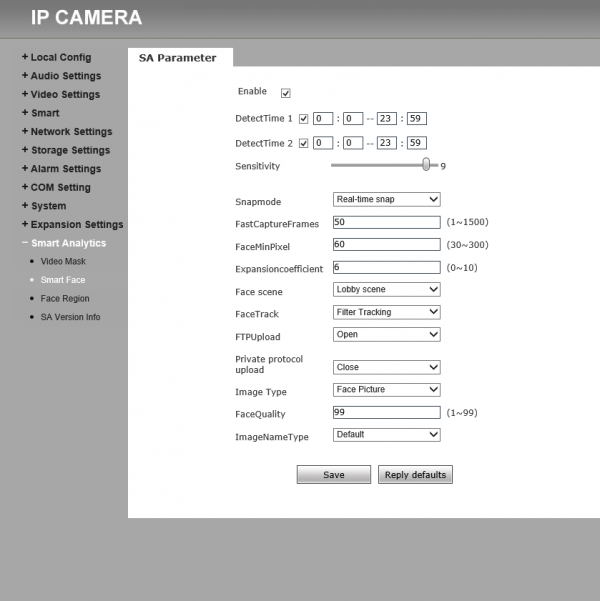Viewport: 600px width, 601px height.
Task: Uncheck the DetectTime 1 checkbox
Action: 304,118
